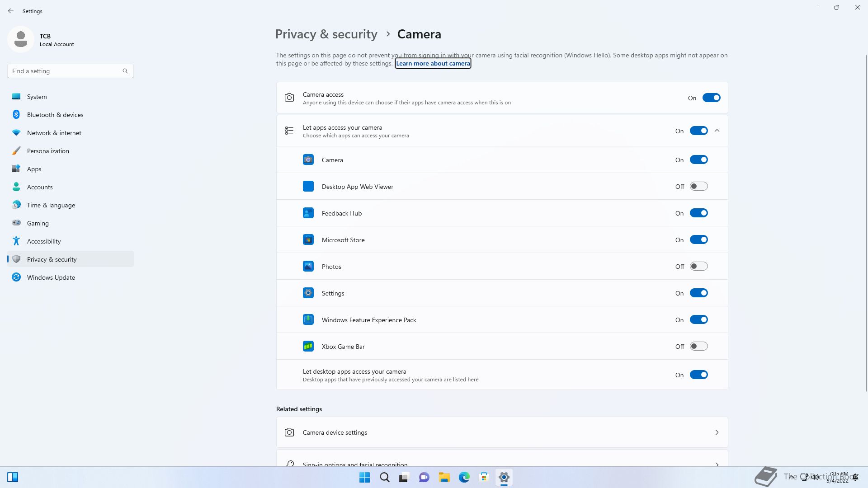Open Windows Start menu from taskbar
The width and height of the screenshot is (868, 488).
(364, 477)
